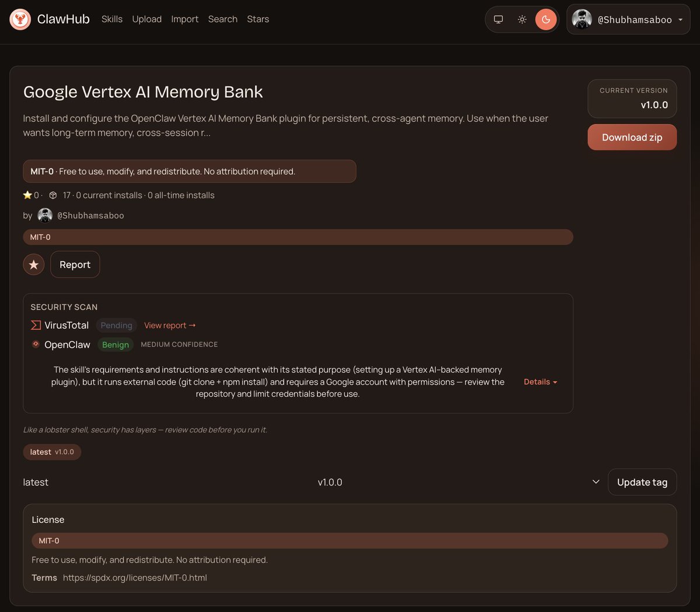The width and height of the screenshot is (700, 612).
Task: Click '0 all-time installs' text
Action: point(181,195)
